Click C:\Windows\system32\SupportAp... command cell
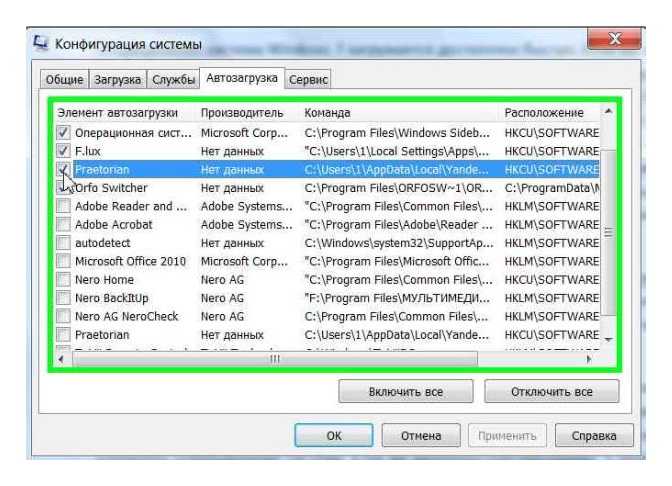The image size is (672, 486). [x=399, y=243]
